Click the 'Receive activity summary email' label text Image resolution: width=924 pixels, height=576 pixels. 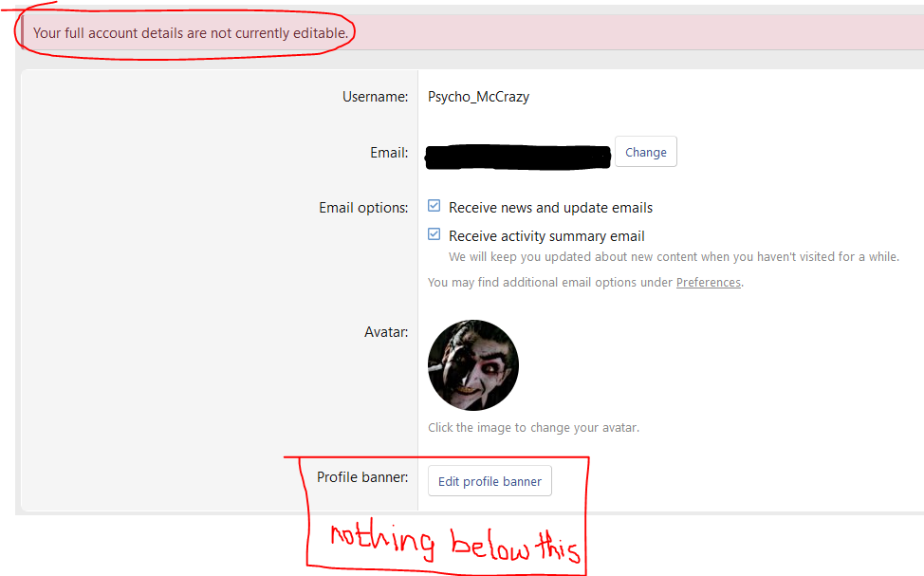pos(546,235)
